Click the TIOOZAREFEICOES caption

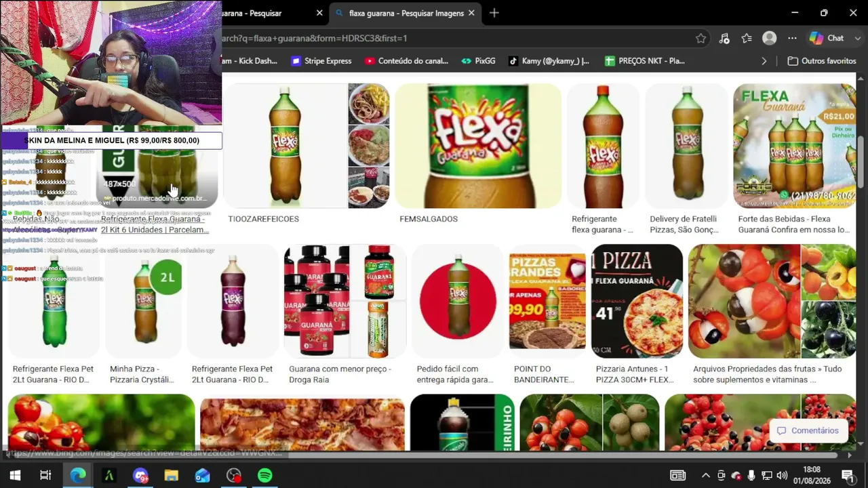point(264,219)
